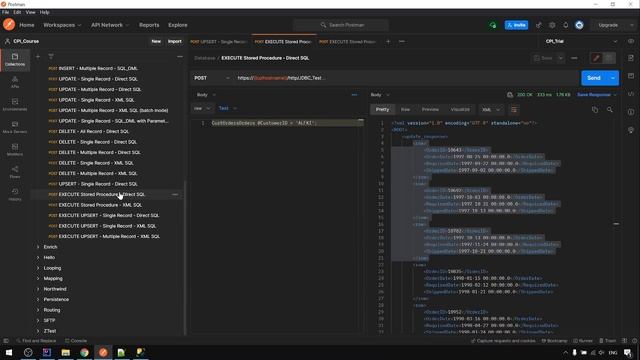This screenshot has width=640, height=360.
Task: Open the Console in the status bar
Action: pyautogui.click(x=76, y=341)
